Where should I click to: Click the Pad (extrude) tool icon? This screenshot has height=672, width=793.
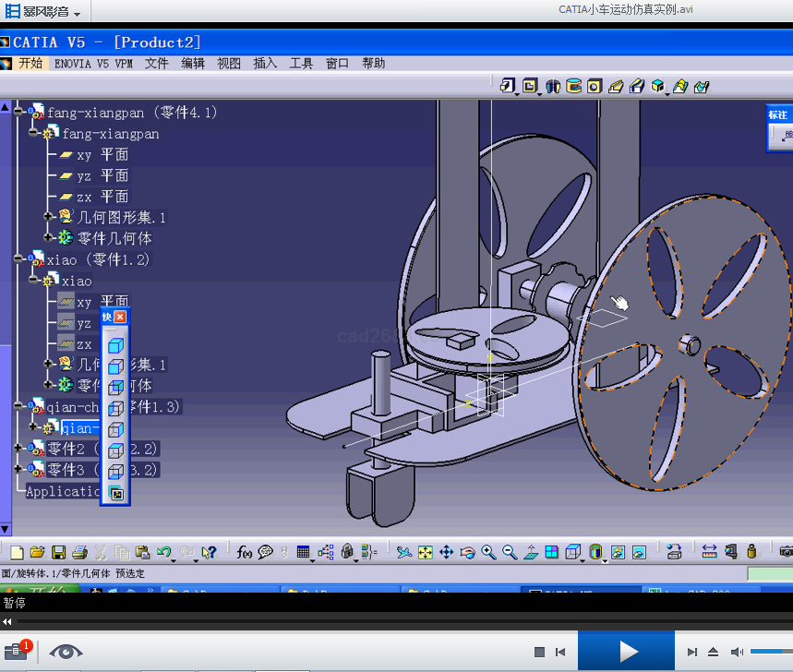(507, 86)
